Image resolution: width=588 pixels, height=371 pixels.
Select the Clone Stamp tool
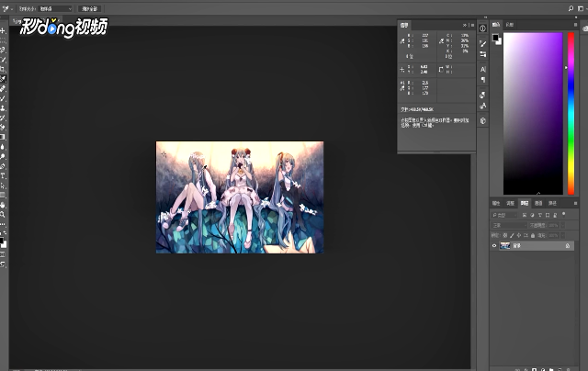coord(3,108)
